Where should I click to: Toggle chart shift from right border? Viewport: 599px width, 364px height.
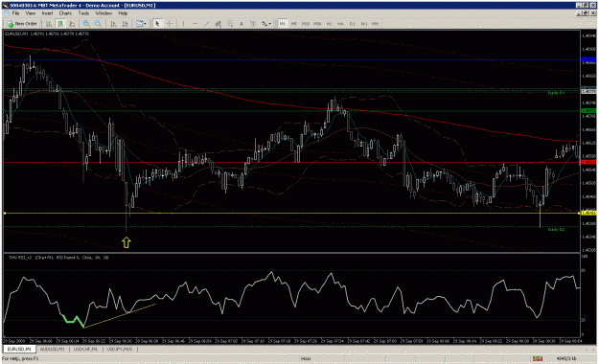tap(125, 24)
